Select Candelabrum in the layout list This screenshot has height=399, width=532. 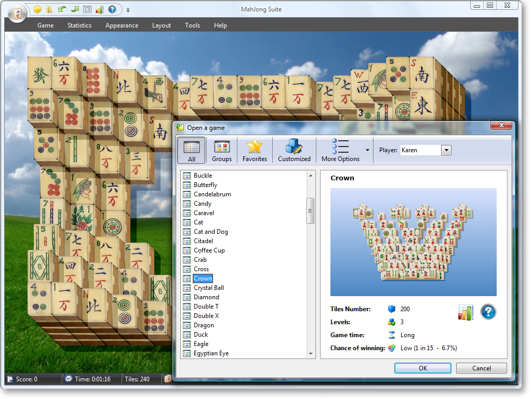tap(212, 194)
